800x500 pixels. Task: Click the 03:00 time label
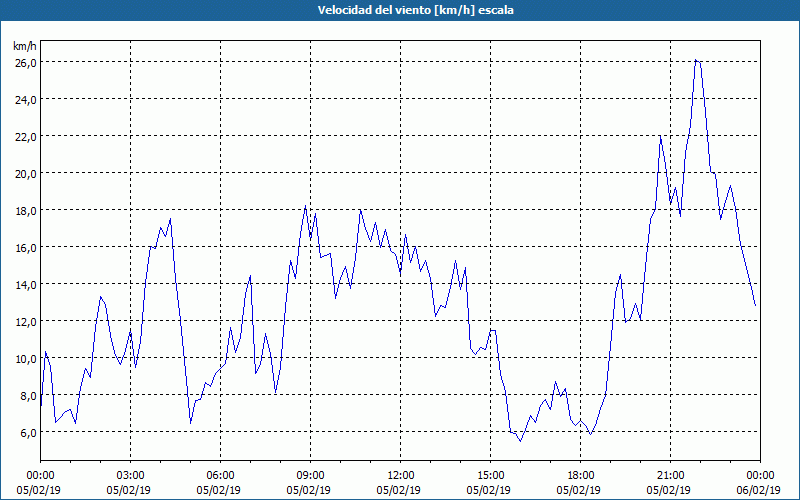click(x=131, y=476)
